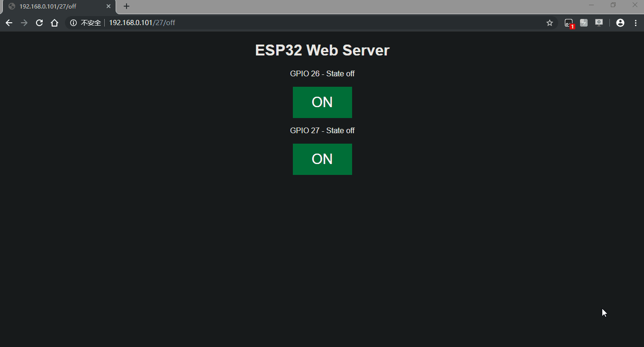Viewport: 644px width, 347px height.
Task: Bookmark this page with the star
Action: point(550,23)
